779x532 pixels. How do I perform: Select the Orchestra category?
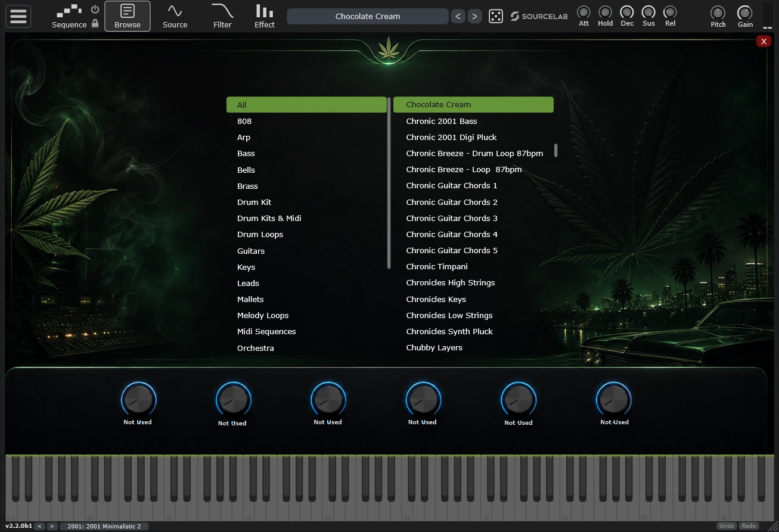(x=306, y=348)
